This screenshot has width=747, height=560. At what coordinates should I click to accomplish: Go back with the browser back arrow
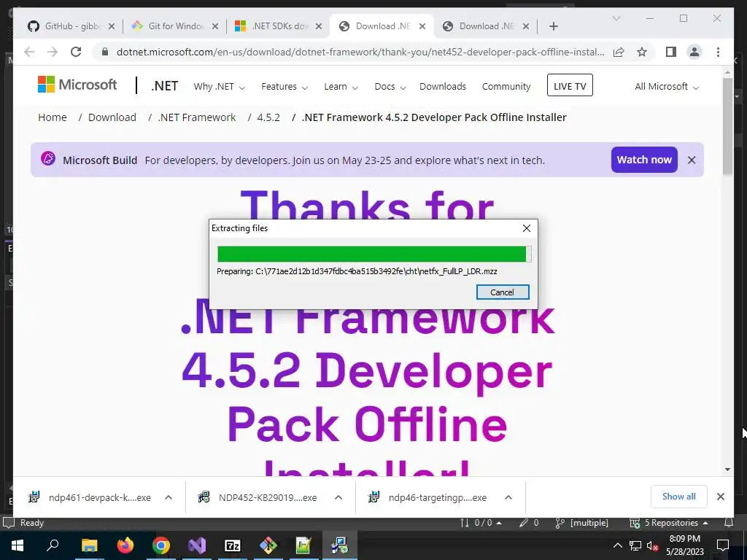tap(29, 52)
